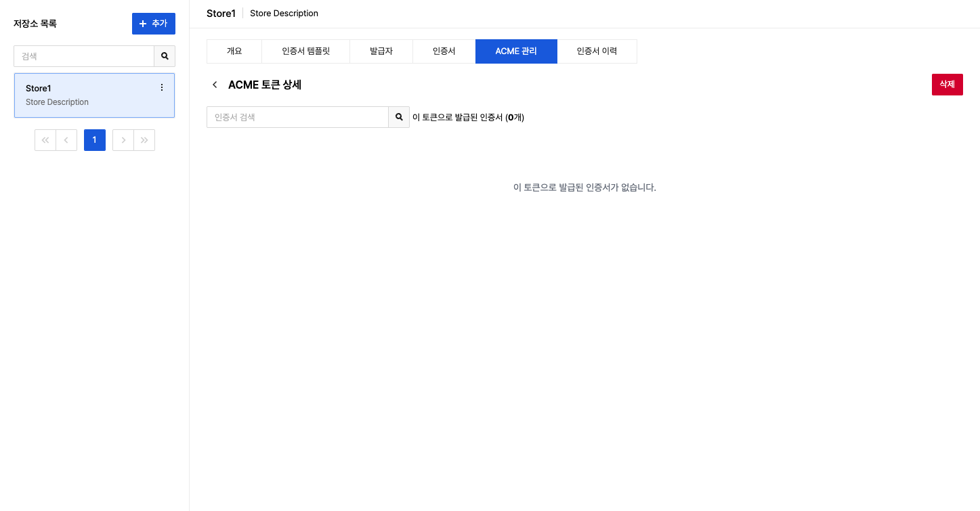Go to last page in pagination
The height and width of the screenshot is (511, 980).
pyautogui.click(x=144, y=140)
